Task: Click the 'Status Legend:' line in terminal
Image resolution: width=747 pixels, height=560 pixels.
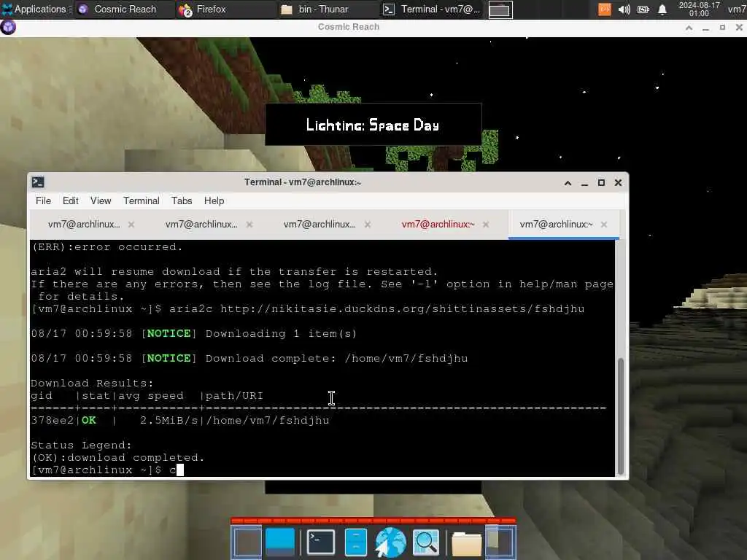Action: click(81, 446)
